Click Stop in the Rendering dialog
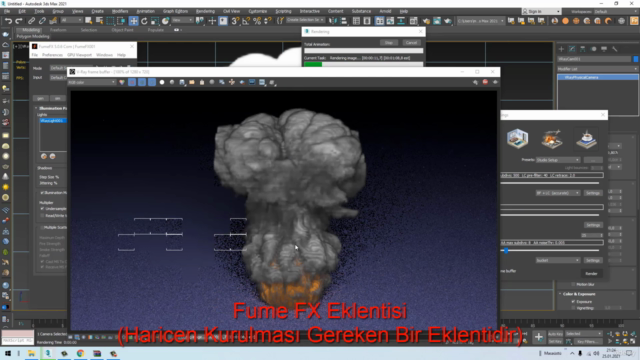 pyautogui.click(x=389, y=42)
